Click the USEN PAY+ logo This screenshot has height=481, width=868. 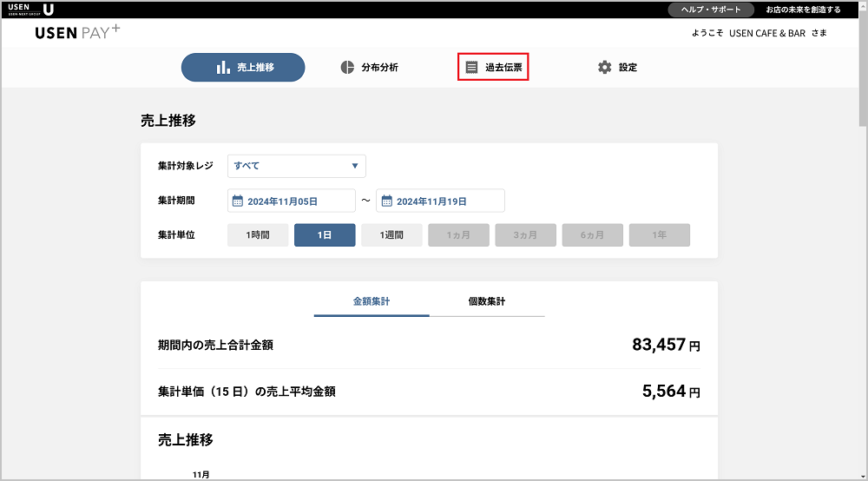(x=78, y=33)
